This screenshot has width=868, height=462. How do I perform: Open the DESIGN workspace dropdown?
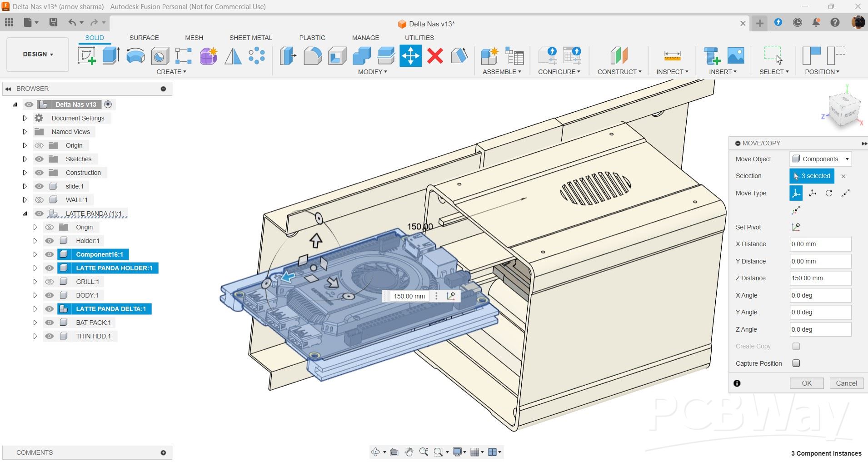tap(38, 54)
